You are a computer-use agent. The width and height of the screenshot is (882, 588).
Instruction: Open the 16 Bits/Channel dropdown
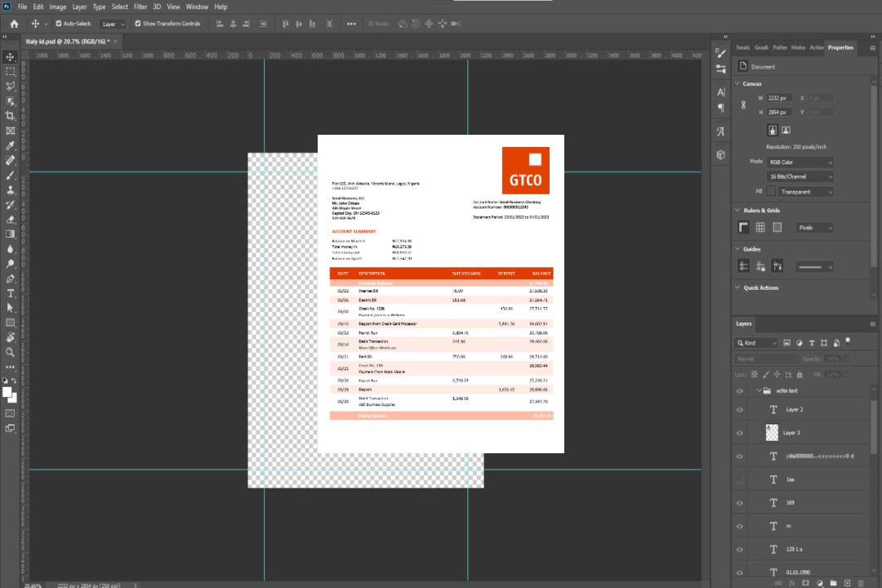point(800,176)
